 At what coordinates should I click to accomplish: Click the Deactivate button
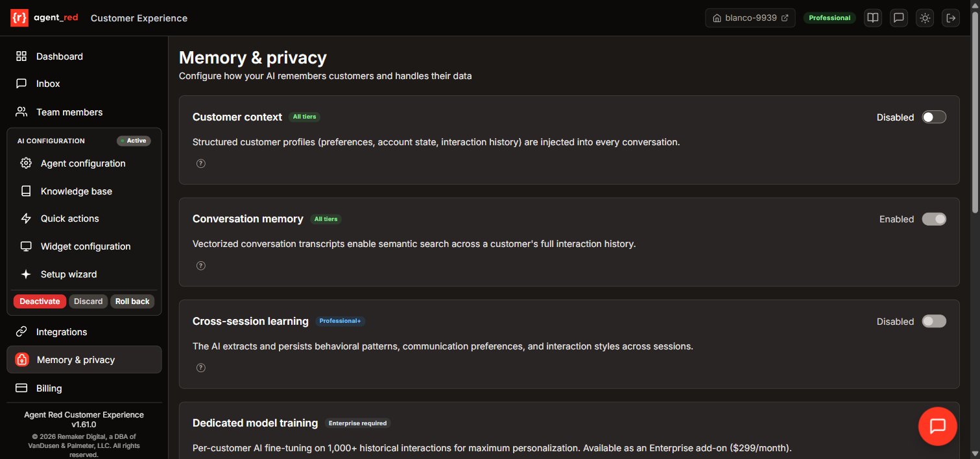point(39,301)
